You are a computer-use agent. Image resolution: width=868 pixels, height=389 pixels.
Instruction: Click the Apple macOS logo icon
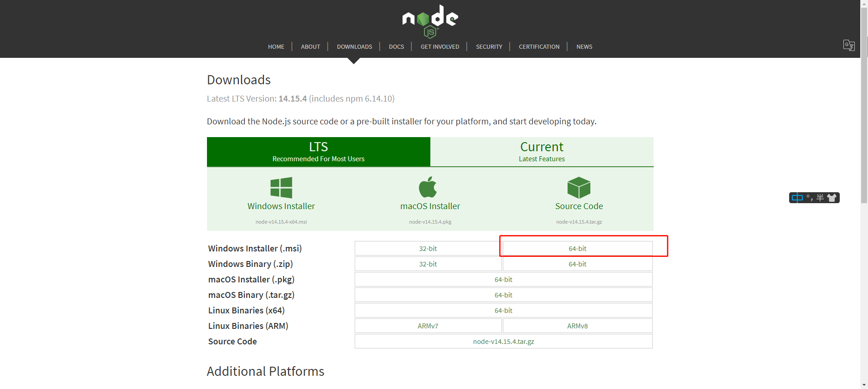[x=428, y=187]
